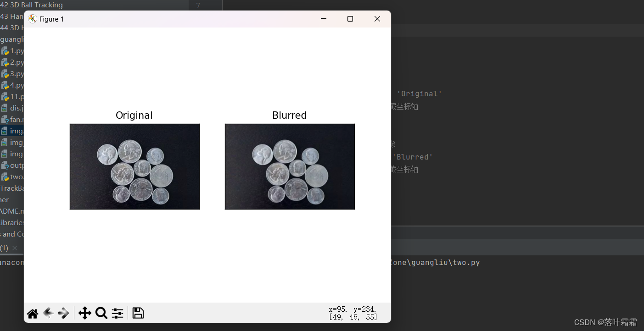Maximize the Figure 1 window
Screen dimensions: 644x331
point(350,19)
